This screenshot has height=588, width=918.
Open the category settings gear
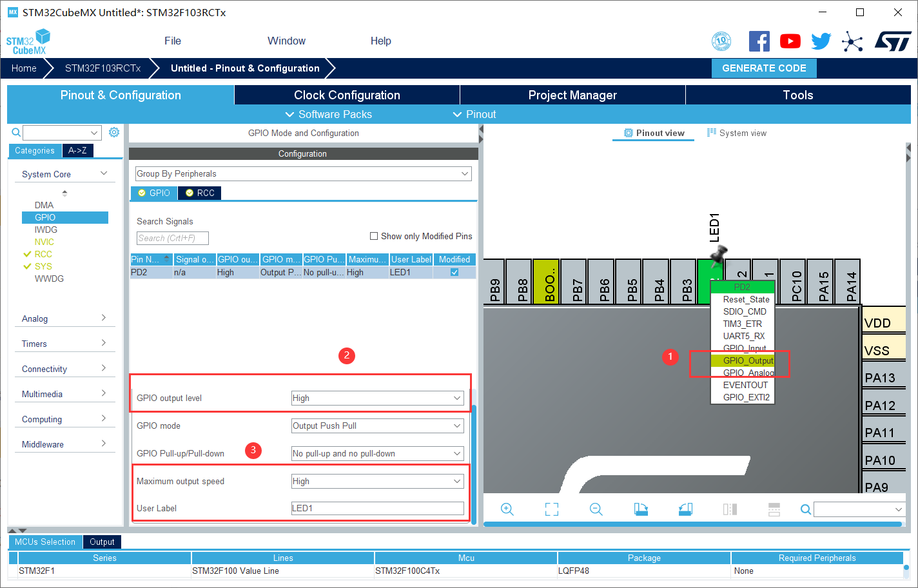click(114, 132)
